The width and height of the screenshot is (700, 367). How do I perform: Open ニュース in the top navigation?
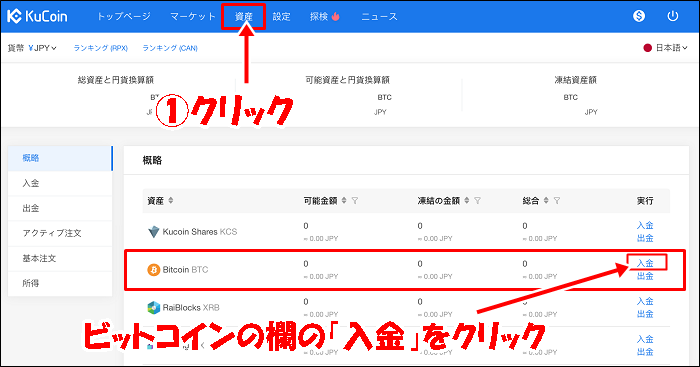pyautogui.click(x=379, y=17)
